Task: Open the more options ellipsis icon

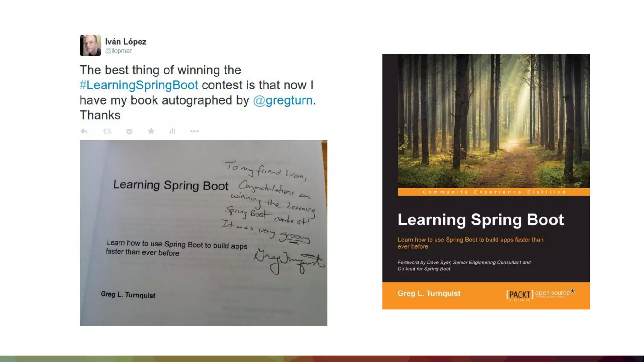Action: [x=194, y=131]
